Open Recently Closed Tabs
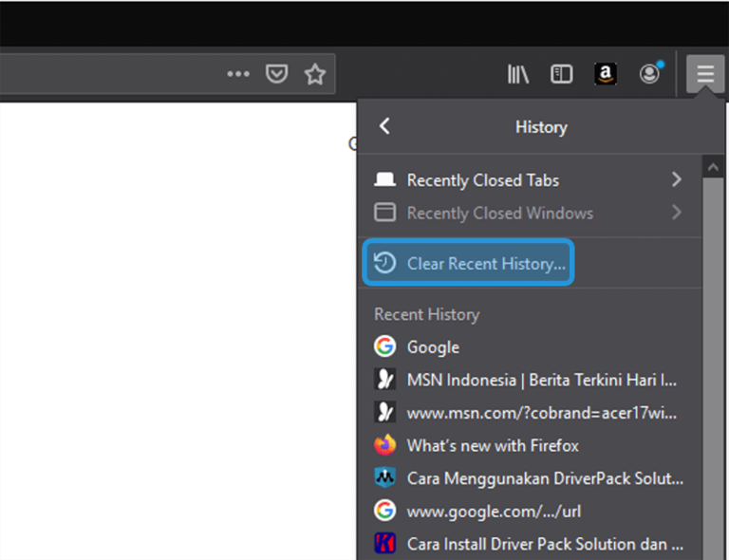Image resolution: width=729 pixels, height=560 pixels. coord(530,179)
